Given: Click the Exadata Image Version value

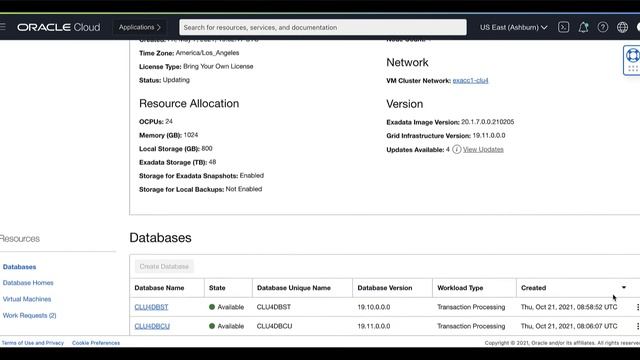Looking at the screenshot, I should click(488, 122).
